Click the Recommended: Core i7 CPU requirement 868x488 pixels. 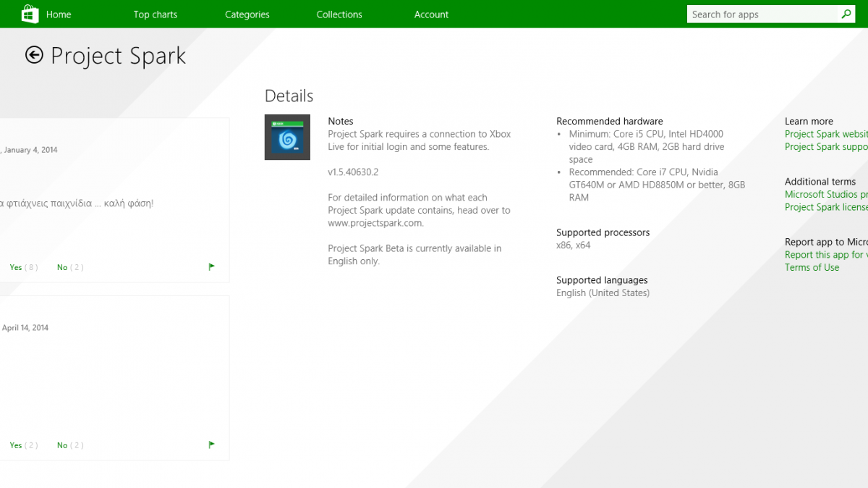pyautogui.click(x=657, y=185)
